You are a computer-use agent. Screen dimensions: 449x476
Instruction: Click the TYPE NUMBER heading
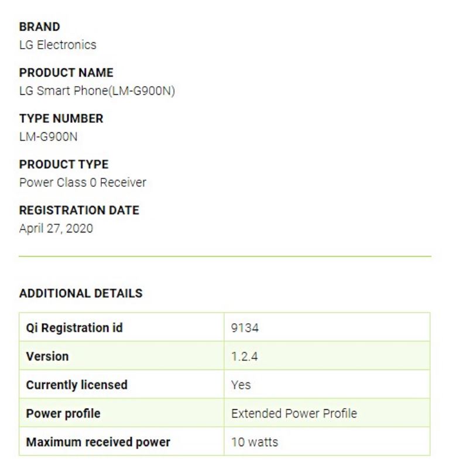[61, 118]
